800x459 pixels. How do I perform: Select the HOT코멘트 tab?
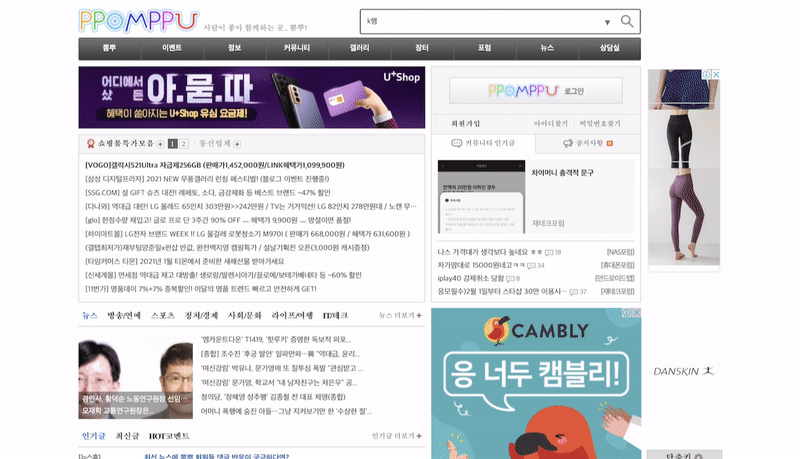(169, 436)
